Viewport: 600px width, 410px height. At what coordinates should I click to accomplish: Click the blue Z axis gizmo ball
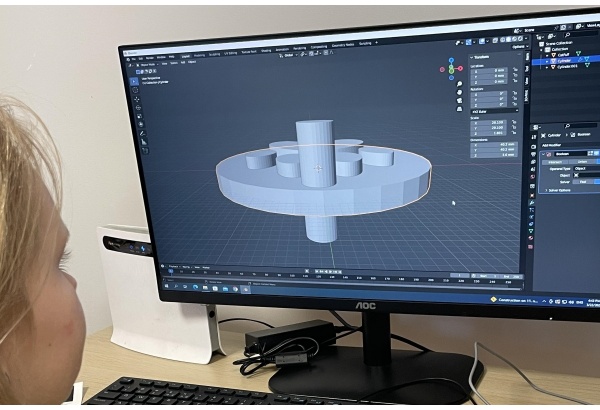[451, 60]
